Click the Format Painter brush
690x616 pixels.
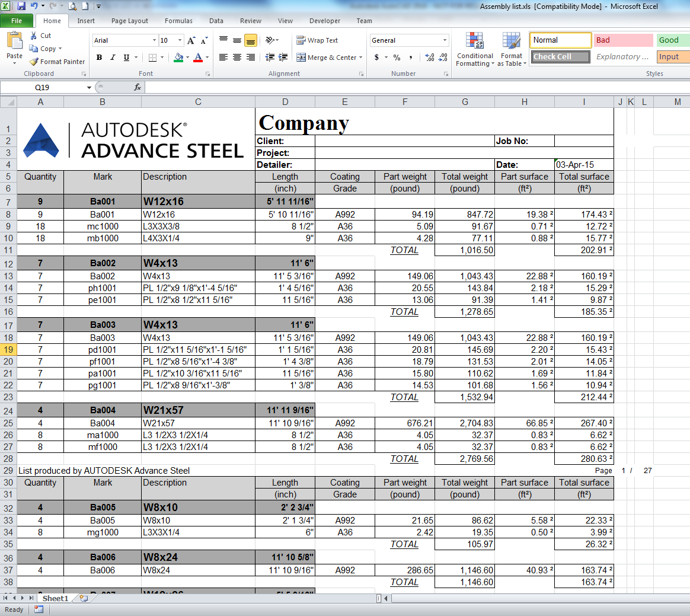[x=34, y=62]
